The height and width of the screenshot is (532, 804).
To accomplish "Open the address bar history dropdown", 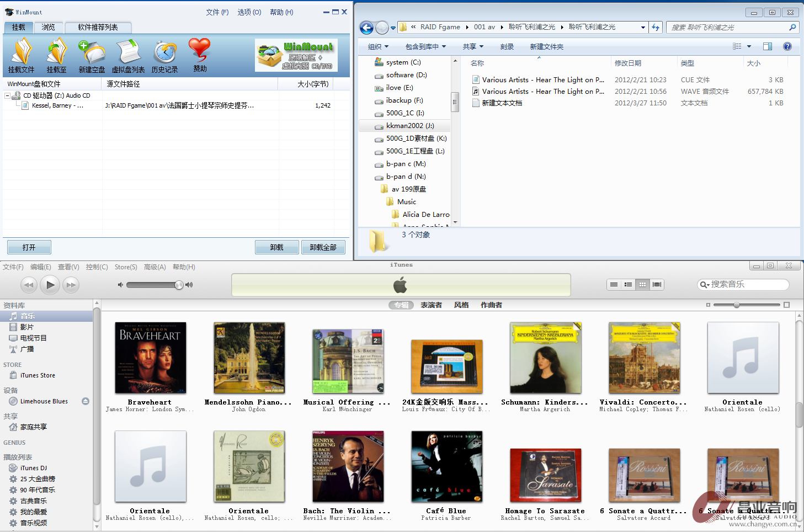I will coord(643,27).
